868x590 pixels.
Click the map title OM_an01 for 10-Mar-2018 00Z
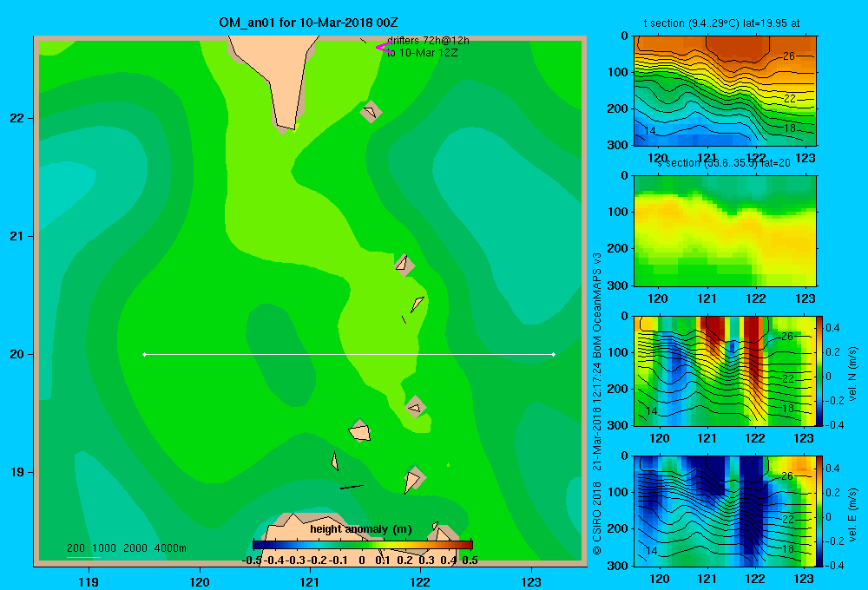click(x=308, y=23)
